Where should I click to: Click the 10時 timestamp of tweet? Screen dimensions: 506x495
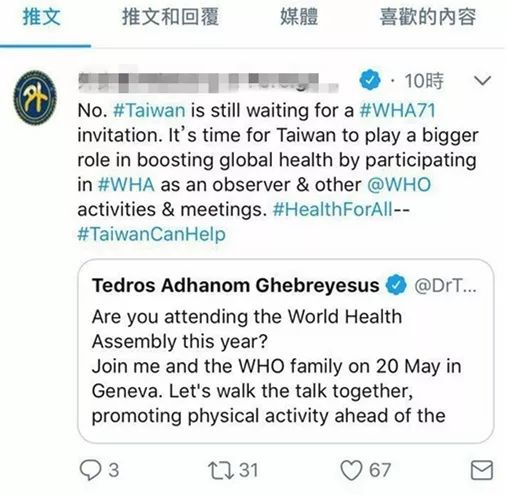tap(423, 81)
